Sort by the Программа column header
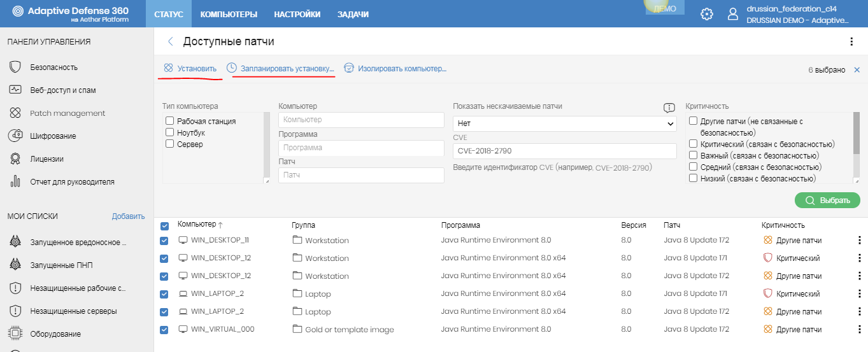 [460, 225]
